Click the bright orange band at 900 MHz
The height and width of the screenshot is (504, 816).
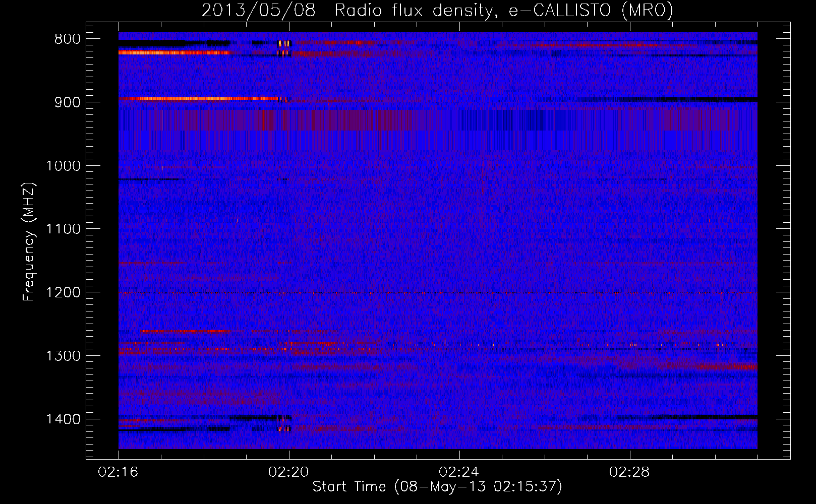[x=199, y=99]
